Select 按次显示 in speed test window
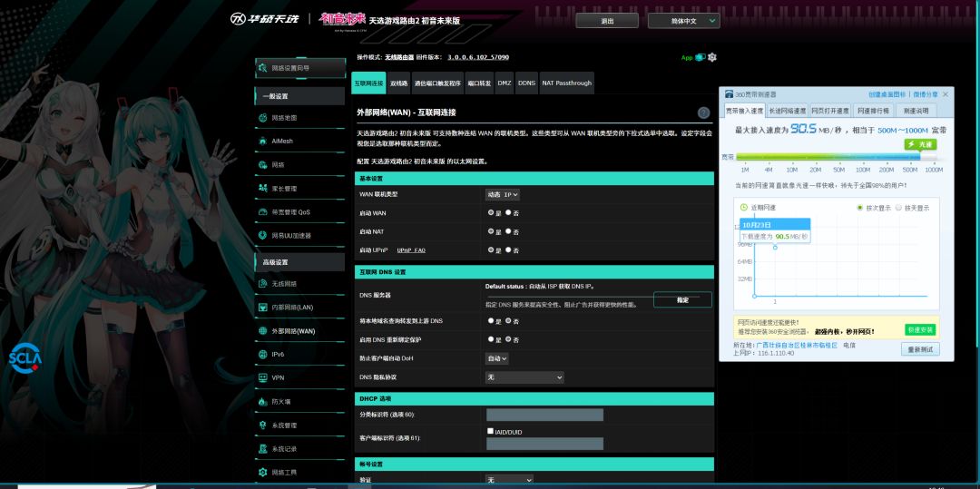980x489 pixels. (860, 208)
